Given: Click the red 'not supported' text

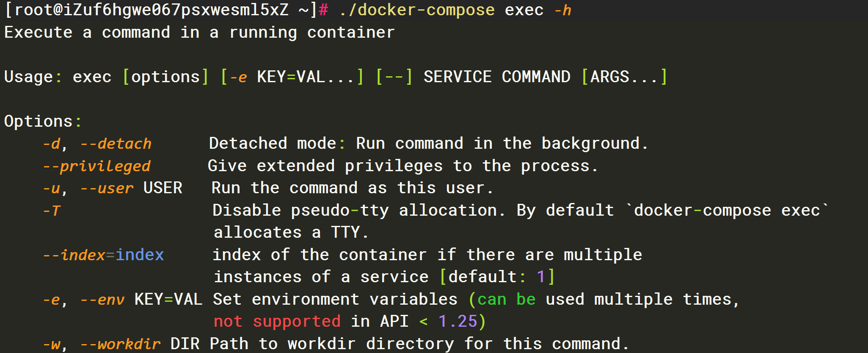Looking at the screenshot, I should [277, 322].
